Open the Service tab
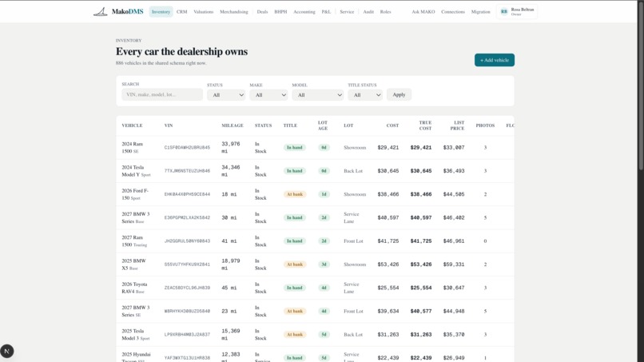The width and height of the screenshot is (644, 362). (x=347, y=12)
